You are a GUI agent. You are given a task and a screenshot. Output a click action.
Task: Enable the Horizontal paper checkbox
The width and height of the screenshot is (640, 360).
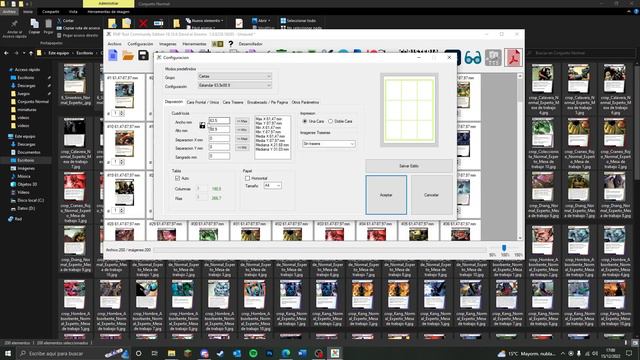coord(247,178)
